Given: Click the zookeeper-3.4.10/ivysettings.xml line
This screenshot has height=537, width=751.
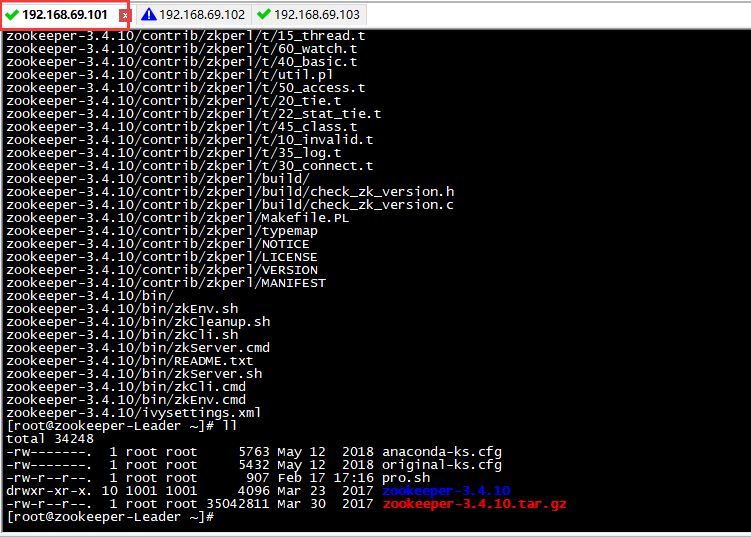Looking at the screenshot, I should tap(134, 413).
